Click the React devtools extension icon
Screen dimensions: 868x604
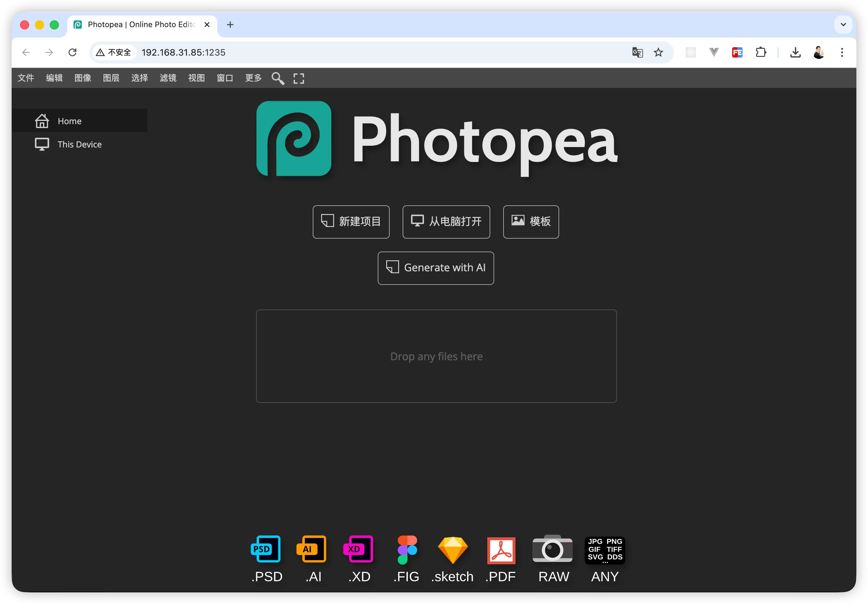coord(691,52)
